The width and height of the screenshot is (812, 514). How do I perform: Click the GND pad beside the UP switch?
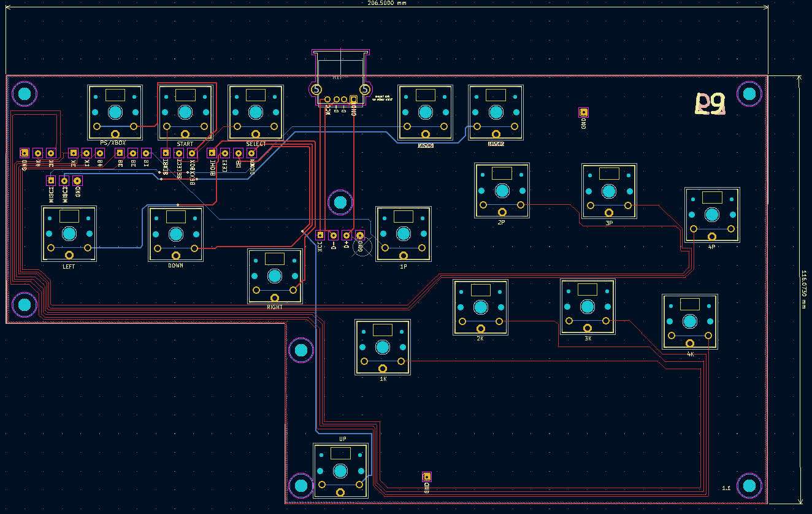(427, 477)
